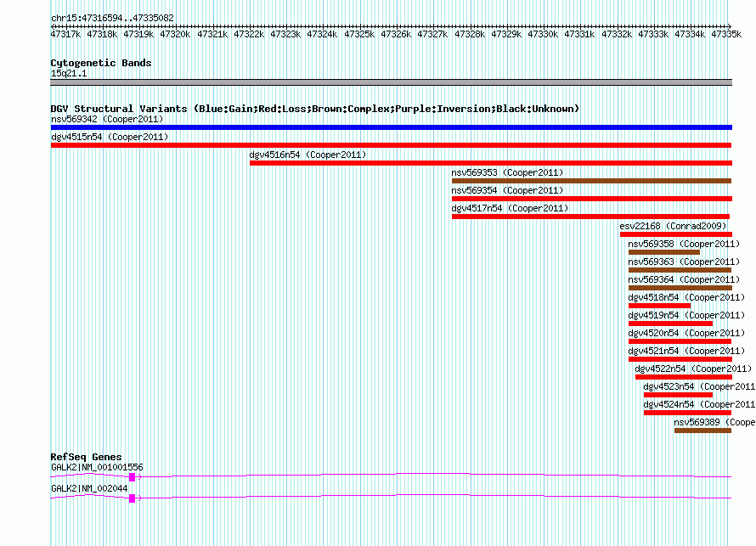Select the nsv569342 (Cooper2011) label
Viewport: 756px width, 546px height.
tap(107, 119)
